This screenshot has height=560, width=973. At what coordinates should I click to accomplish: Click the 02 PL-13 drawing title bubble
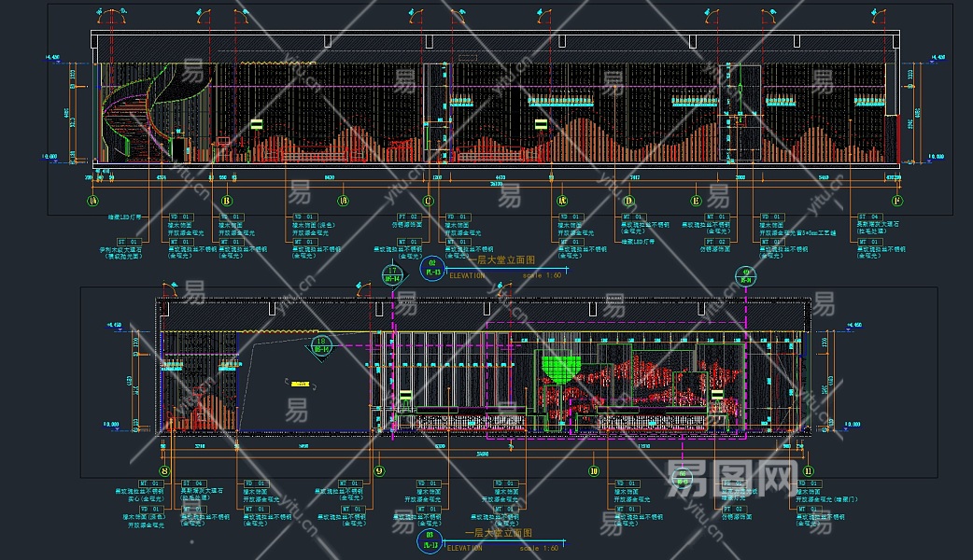pos(432,268)
